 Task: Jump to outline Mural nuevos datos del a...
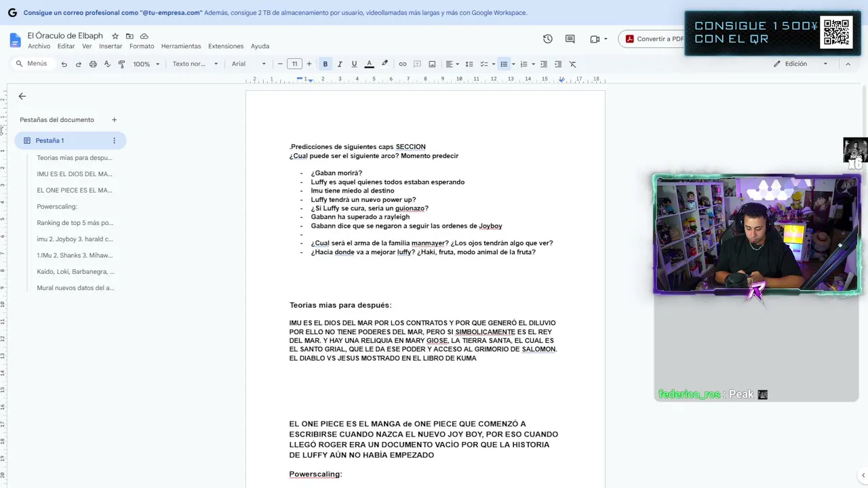click(x=75, y=288)
